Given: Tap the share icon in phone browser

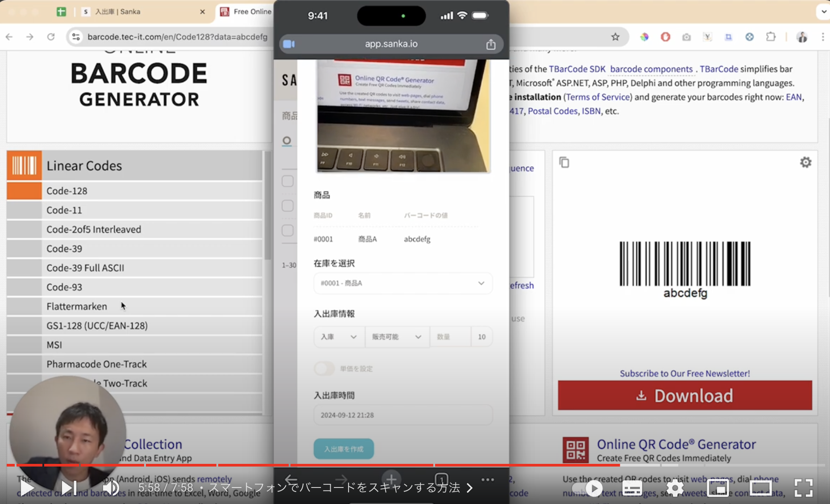Looking at the screenshot, I should (491, 44).
